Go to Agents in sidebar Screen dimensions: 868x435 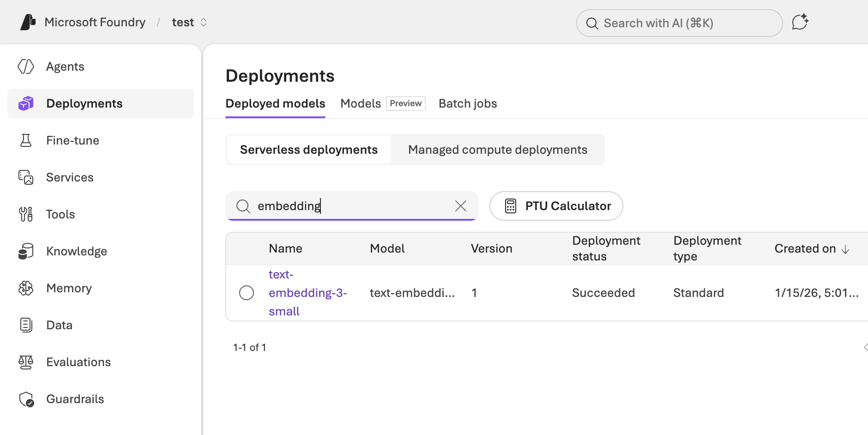pos(101,66)
